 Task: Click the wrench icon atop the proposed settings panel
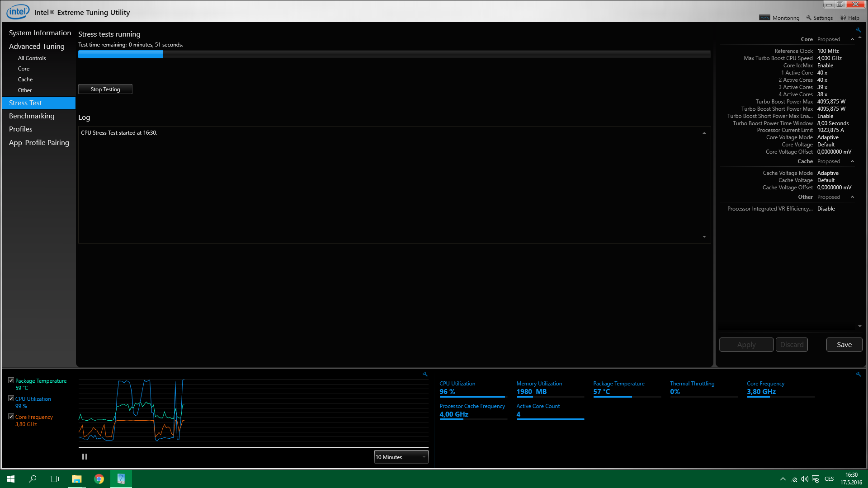point(858,30)
